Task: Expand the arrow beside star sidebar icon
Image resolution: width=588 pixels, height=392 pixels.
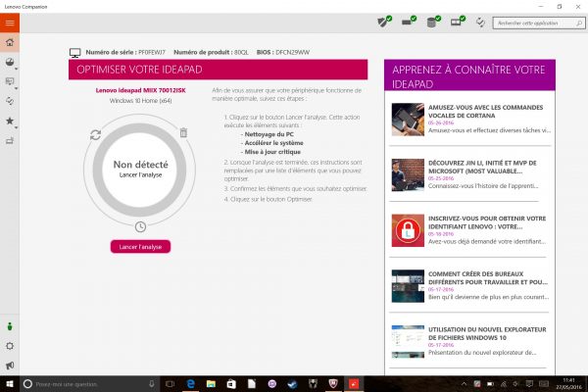Action: coord(16,128)
